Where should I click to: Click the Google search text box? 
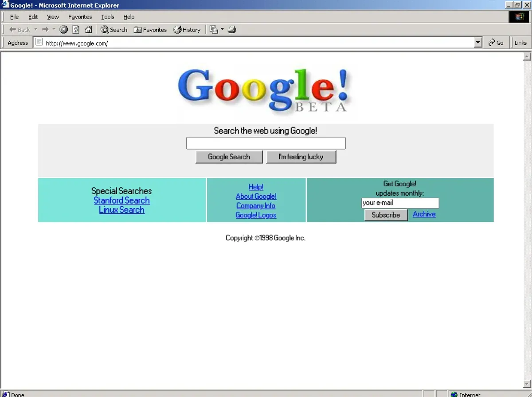(x=266, y=143)
